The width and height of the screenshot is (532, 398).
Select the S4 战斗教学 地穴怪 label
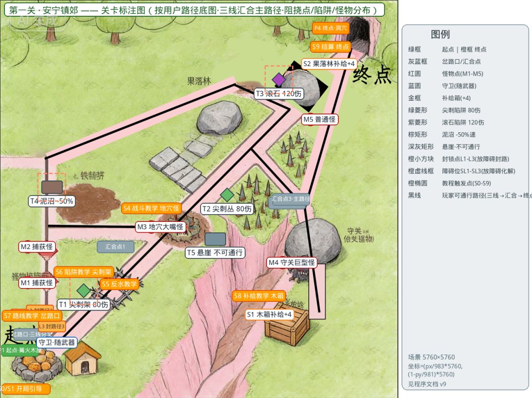[x=151, y=208]
